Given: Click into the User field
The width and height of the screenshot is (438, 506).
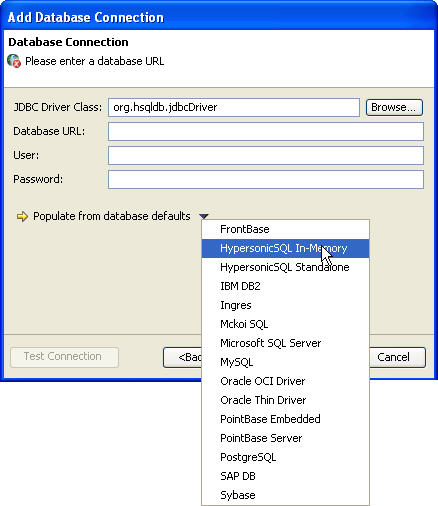Looking at the screenshot, I should point(266,155).
